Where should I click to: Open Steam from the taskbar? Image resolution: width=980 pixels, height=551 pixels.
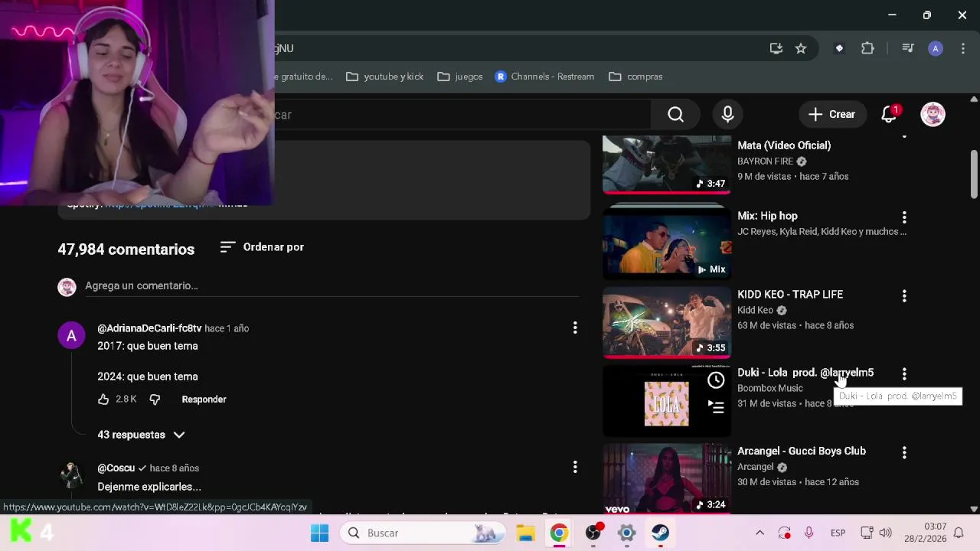661,533
